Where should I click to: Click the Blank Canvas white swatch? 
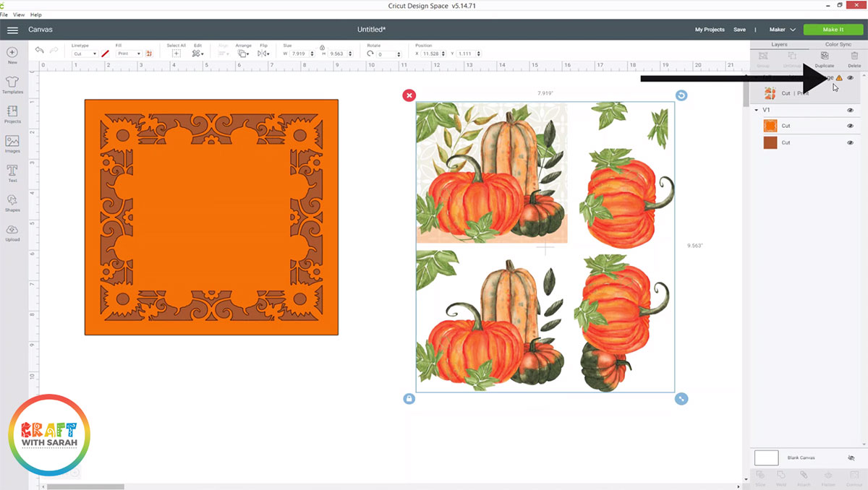(x=767, y=457)
